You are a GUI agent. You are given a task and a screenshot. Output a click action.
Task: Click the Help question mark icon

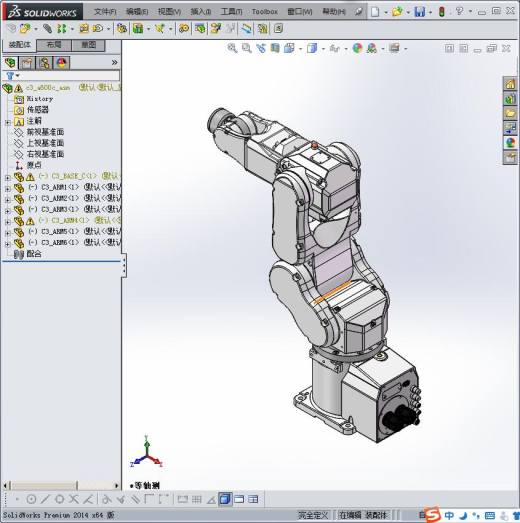click(460, 12)
